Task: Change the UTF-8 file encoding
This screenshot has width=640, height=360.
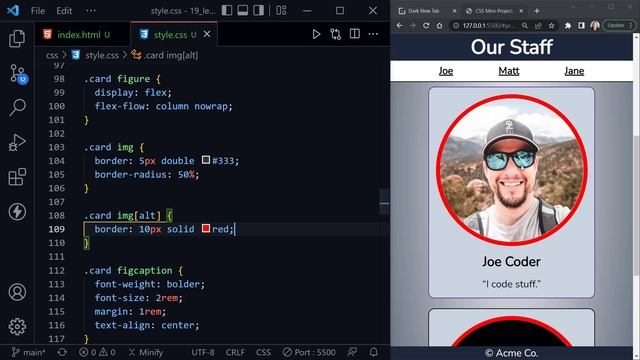Action: (203, 352)
